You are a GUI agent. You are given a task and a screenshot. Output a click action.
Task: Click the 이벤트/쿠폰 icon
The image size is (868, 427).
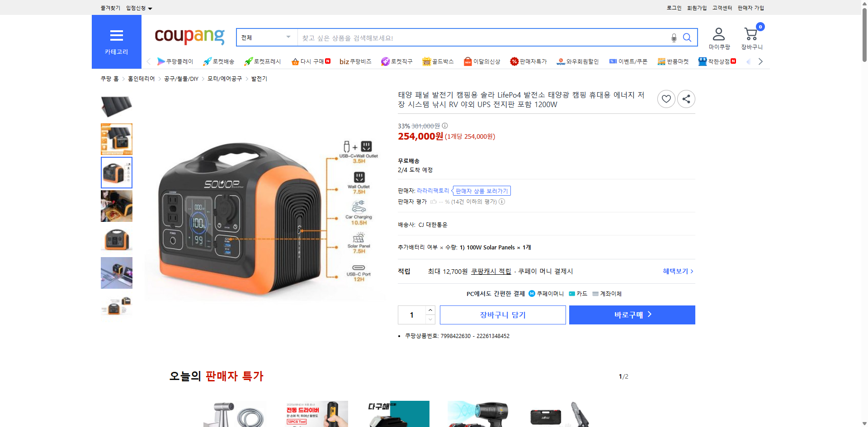[x=613, y=61]
